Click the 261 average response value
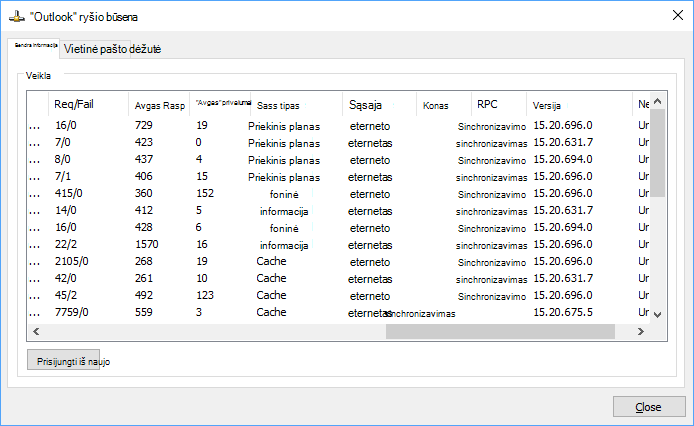Viewport: 694px width, 426px height. [144, 278]
